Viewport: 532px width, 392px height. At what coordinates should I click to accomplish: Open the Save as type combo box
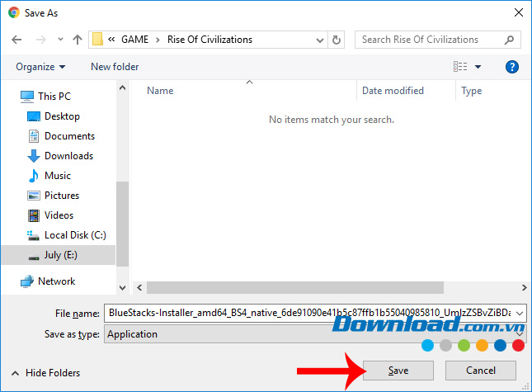point(315,334)
